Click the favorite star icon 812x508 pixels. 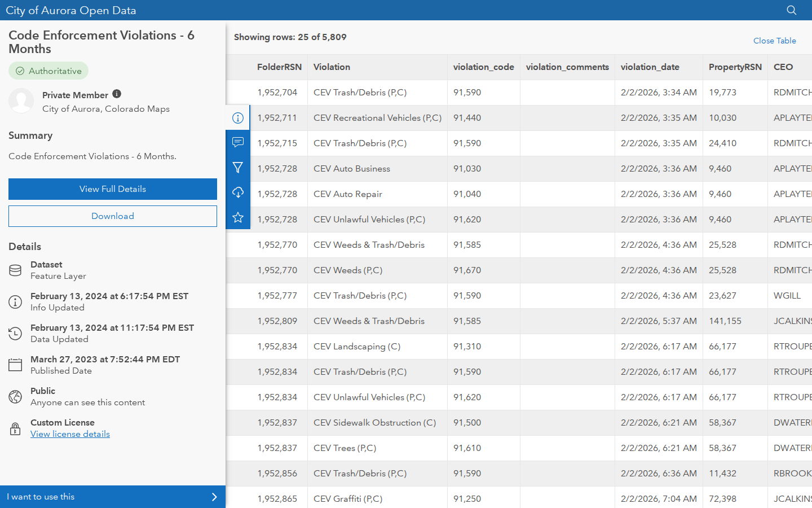(x=238, y=217)
